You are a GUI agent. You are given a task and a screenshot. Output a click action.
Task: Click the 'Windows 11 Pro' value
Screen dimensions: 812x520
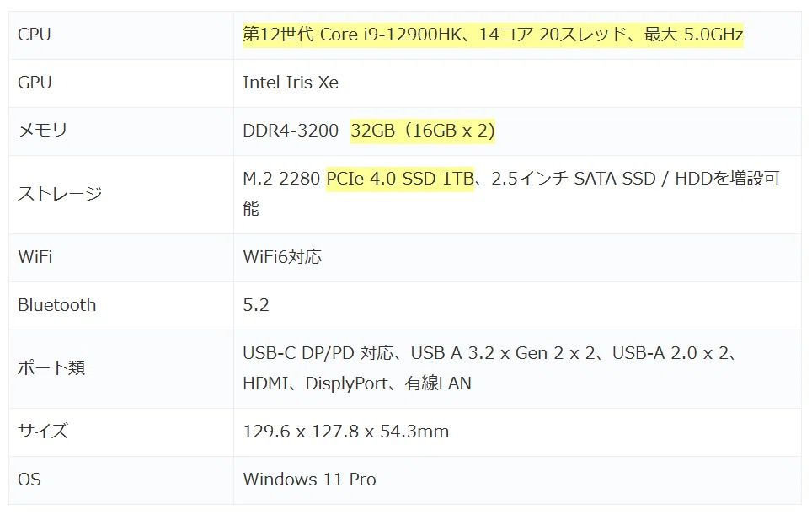pos(310,480)
